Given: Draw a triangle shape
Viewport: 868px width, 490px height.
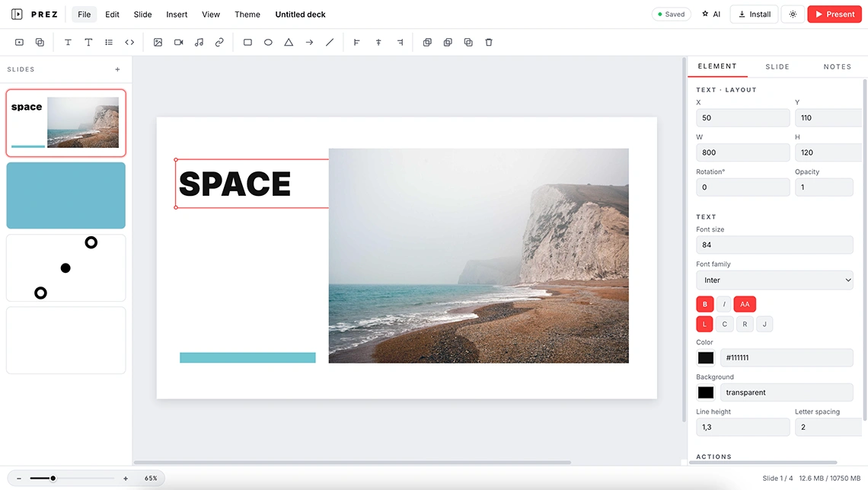Looking at the screenshot, I should point(289,42).
